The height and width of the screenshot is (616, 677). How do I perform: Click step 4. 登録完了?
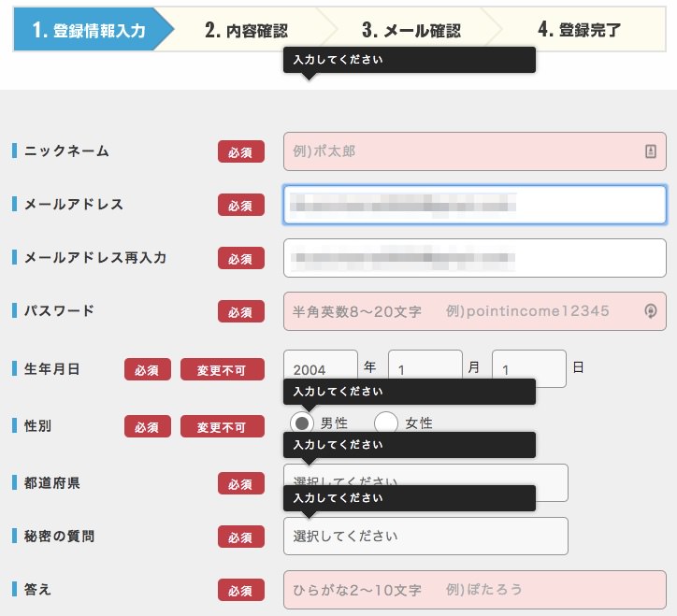pyautogui.click(x=580, y=30)
